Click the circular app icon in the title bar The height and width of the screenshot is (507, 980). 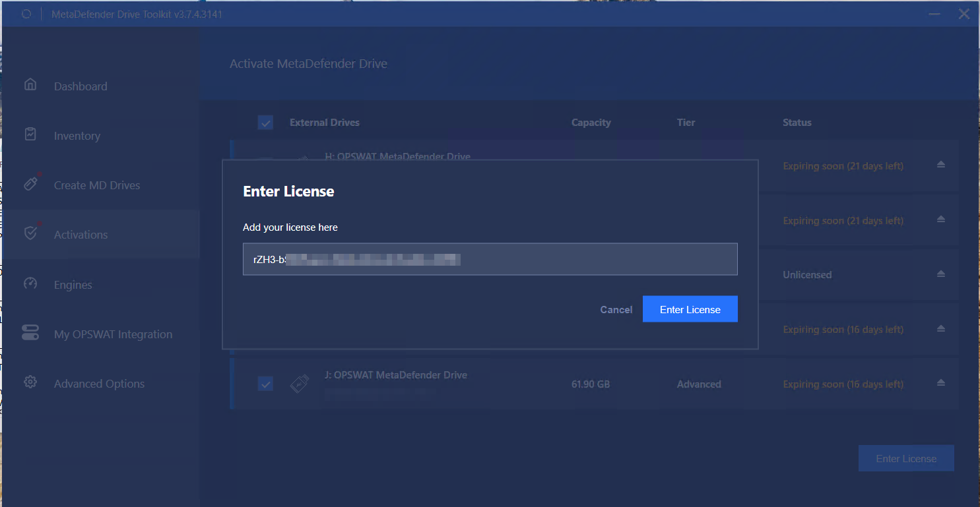click(26, 13)
